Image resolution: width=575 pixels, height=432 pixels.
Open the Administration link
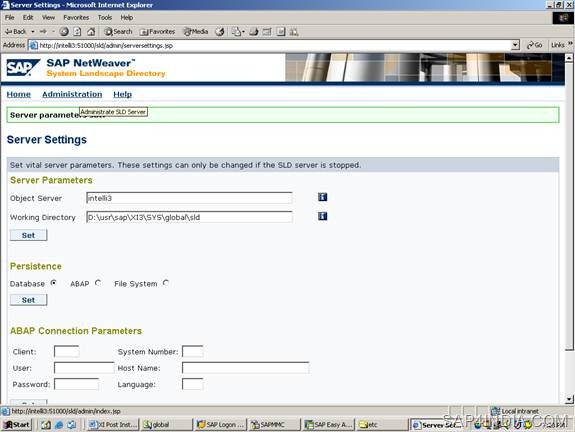[x=72, y=94]
